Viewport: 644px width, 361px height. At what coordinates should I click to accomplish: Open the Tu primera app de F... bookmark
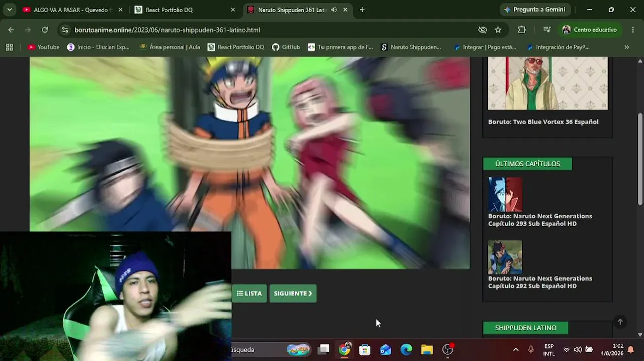[341, 47]
